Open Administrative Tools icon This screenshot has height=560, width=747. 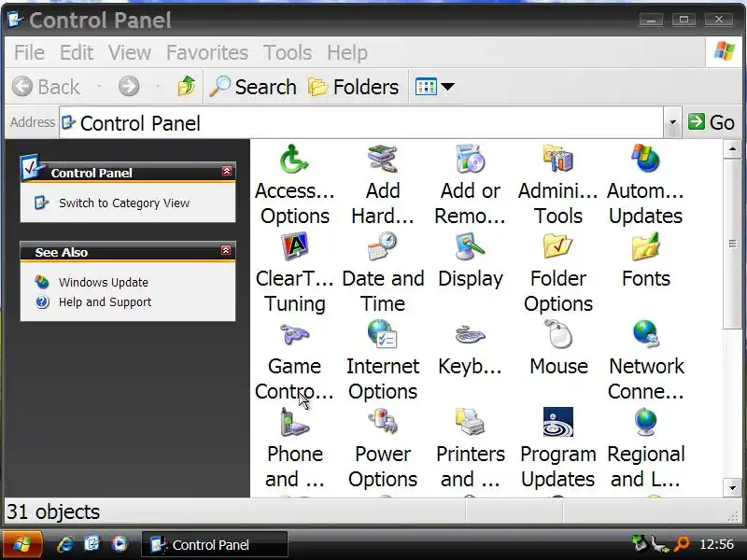[557, 160]
